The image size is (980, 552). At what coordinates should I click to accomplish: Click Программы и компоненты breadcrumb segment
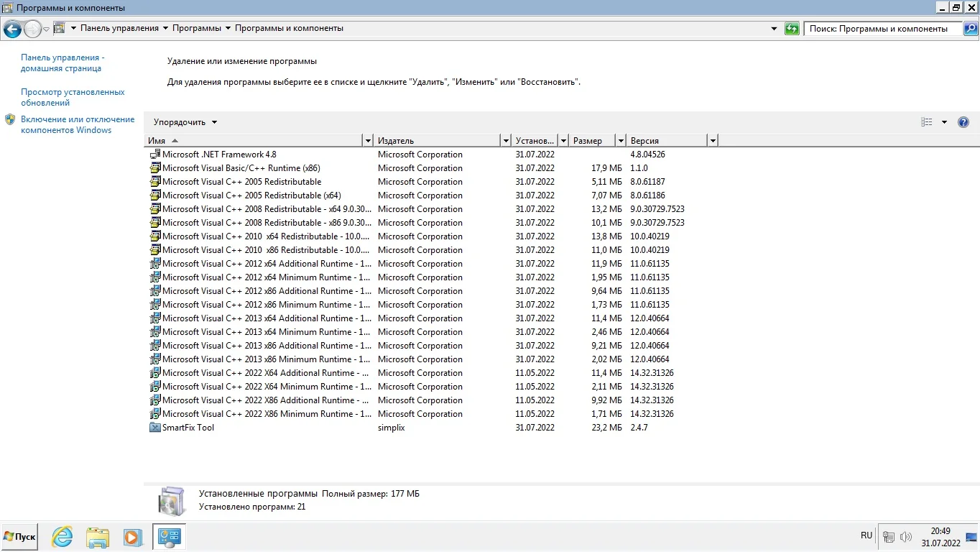click(x=289, y=28)
